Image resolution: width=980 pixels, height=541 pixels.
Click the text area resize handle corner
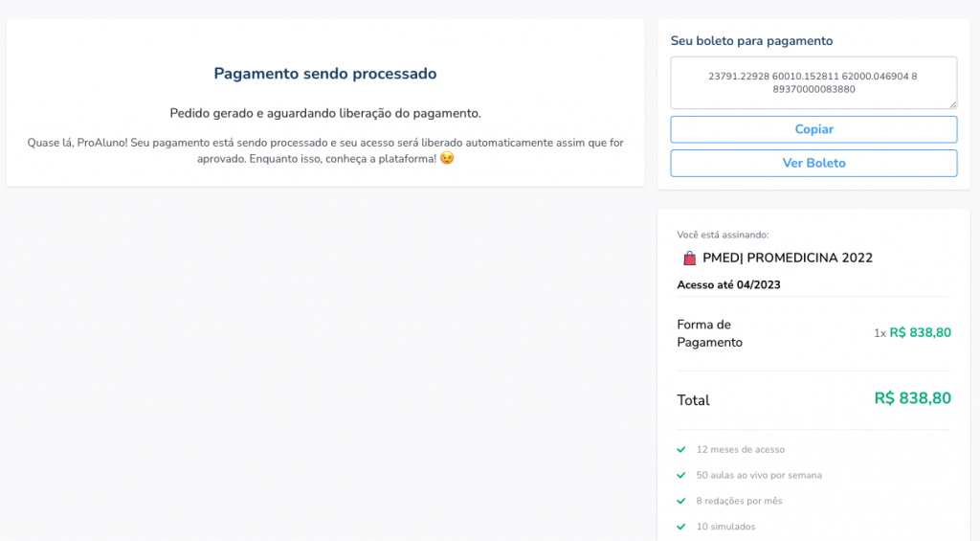pos(952,104)
